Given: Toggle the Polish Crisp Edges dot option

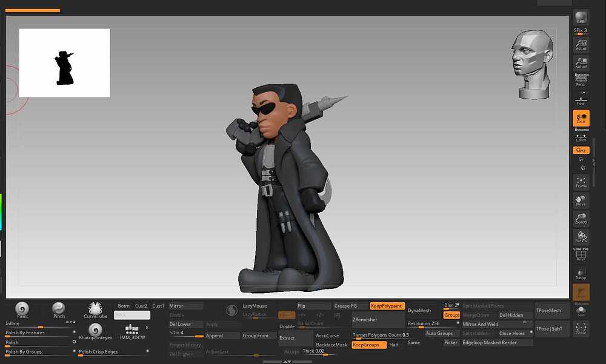Looking at the screenshot, I should click(x=148, y=351).
